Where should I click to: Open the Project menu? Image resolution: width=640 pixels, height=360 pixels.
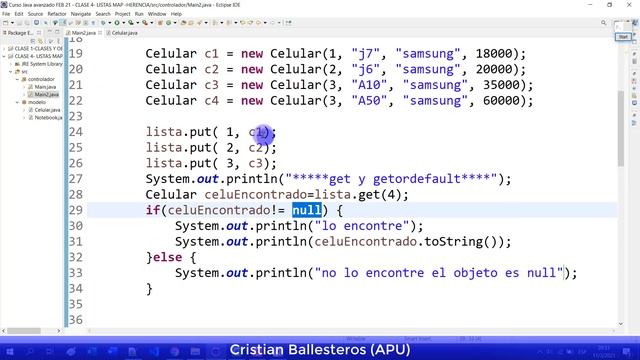[122, 14]
